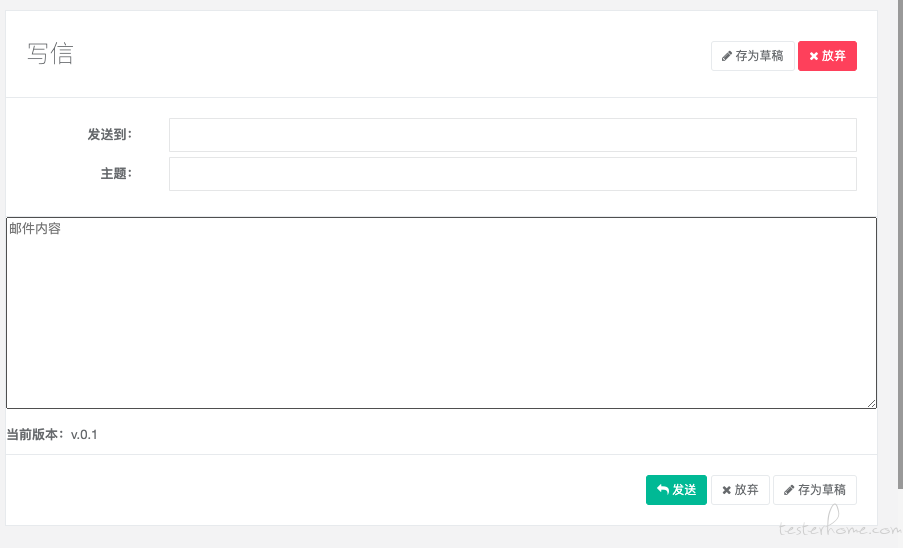Click the X icon on red 放弃 button

pyautogui.click(x=814, y=56)
